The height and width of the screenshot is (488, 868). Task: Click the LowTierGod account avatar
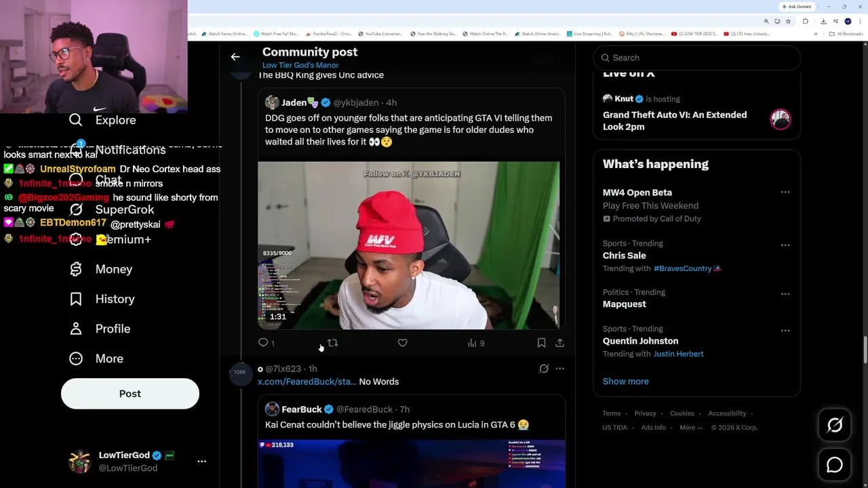[x=80, y=461]
